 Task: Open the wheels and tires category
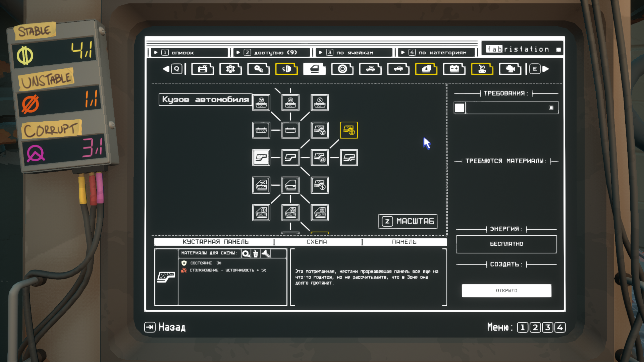(342, 69)
